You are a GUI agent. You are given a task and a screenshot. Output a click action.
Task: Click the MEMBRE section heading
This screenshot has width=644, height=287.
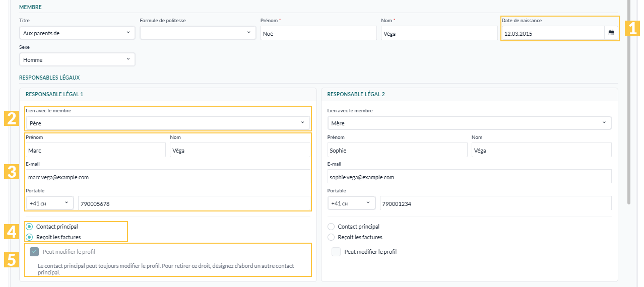(30, 7)
